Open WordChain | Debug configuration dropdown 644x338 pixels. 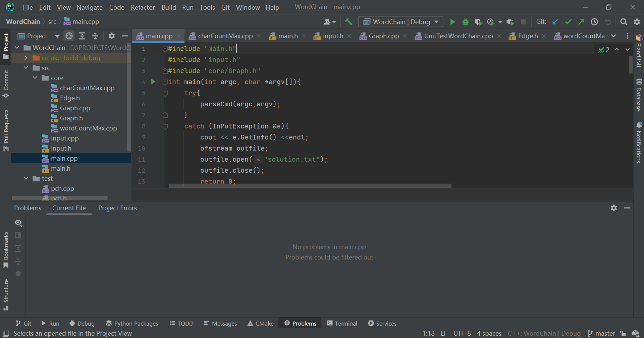401,22
